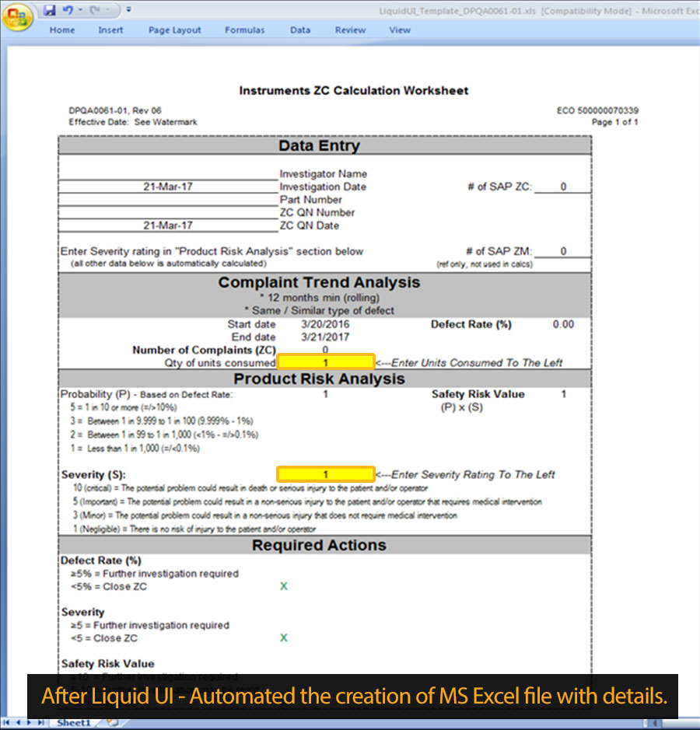The image size is (700, 730).
Task: Click the Save icon in Quick Access
Action: pos(50,10)
